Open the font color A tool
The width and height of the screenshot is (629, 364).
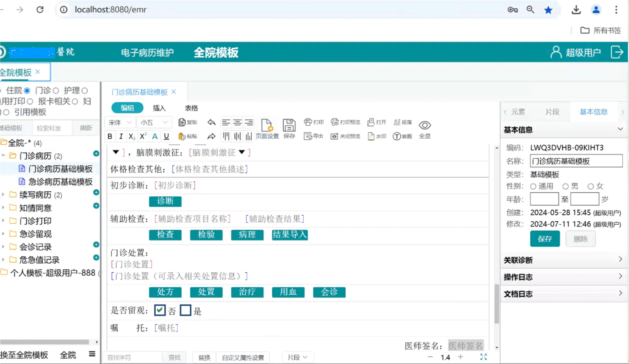(155, 136)
